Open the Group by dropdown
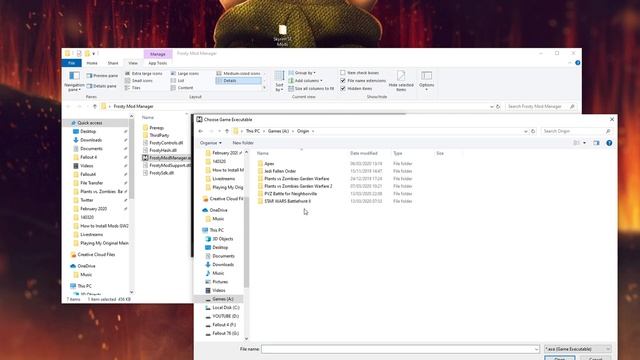This screenshot has width=640, height=360. 302,73
